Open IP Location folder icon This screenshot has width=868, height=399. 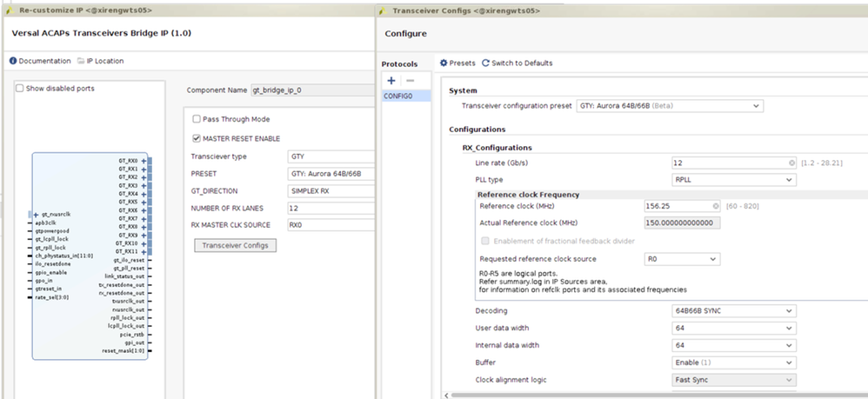(81, 61)
